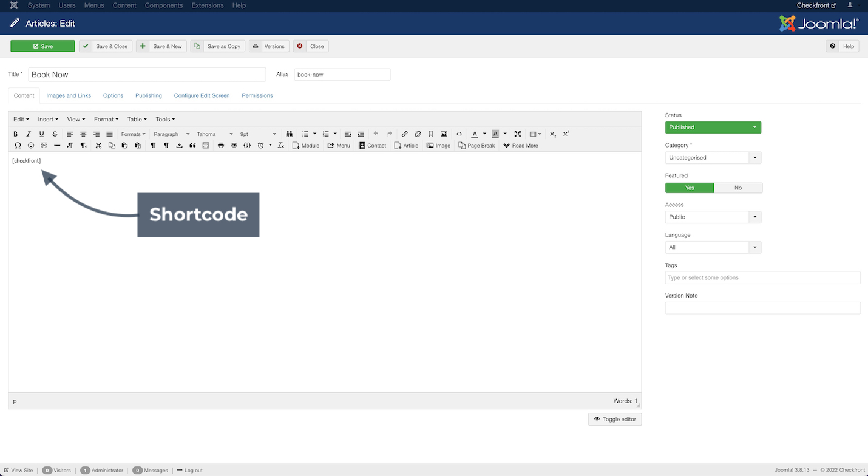Viewport: 868px width, 476px height.
Task: Open find and replace binoculars icon
Action: (290, 134)
